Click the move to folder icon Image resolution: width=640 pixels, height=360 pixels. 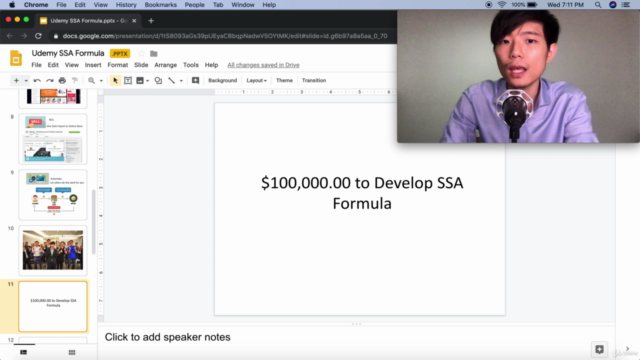pyautogui.click(x=153, y=53)
